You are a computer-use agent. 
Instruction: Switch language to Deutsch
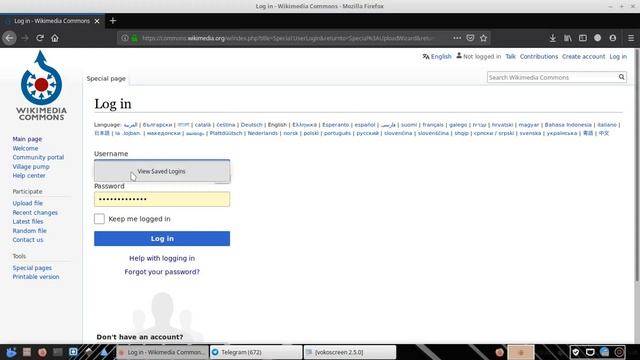tap(251, 124)
